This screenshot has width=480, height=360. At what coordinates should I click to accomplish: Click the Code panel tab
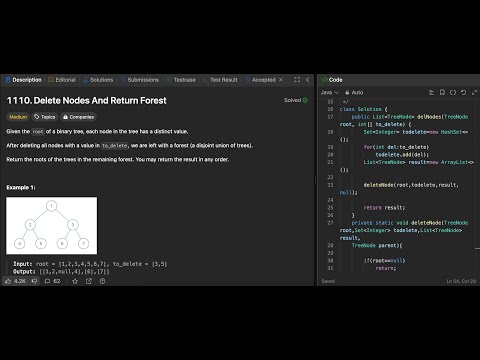332,80
